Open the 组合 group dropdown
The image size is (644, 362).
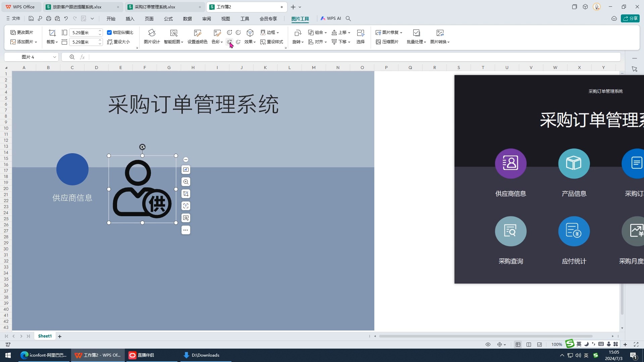tap(317, 32)
